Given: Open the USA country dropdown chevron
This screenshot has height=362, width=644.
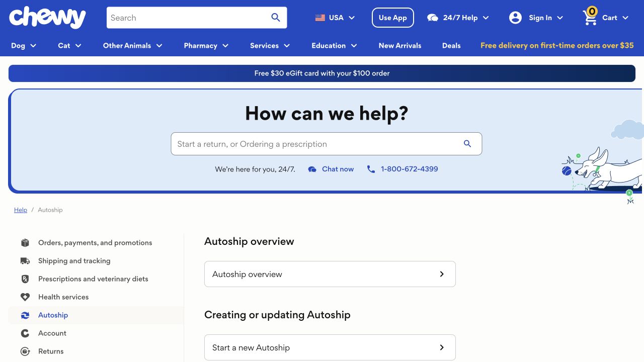Looking at the screenshot, I should 352,18.
